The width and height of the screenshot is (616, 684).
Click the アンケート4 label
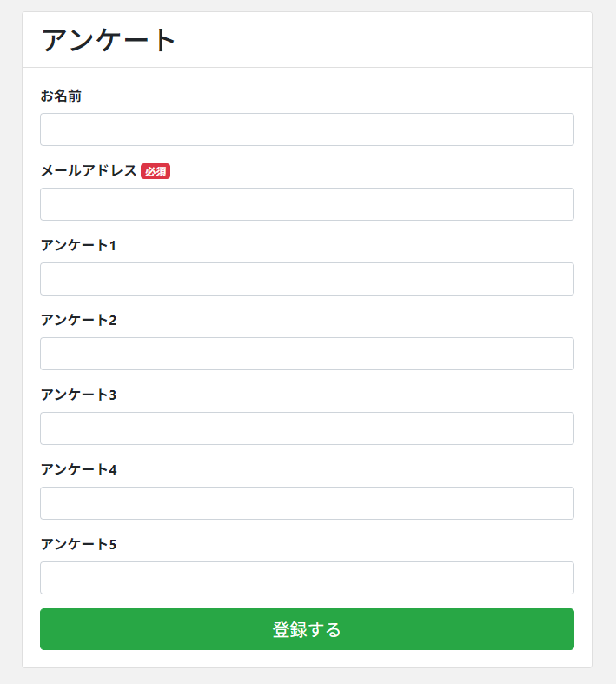click(x=78, y=470)
